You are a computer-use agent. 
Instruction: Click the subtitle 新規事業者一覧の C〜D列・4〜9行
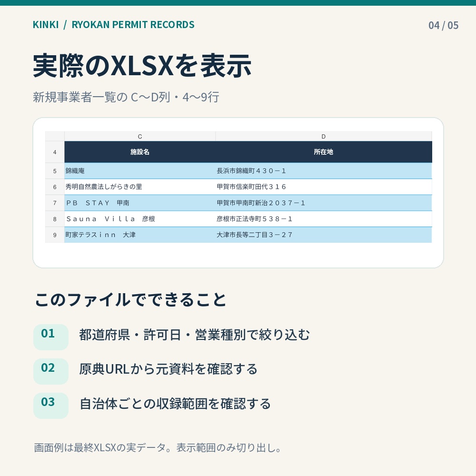126,97
